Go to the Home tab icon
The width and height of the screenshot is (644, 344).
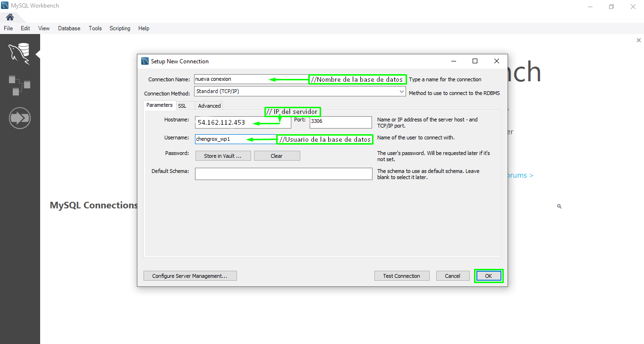10,17
